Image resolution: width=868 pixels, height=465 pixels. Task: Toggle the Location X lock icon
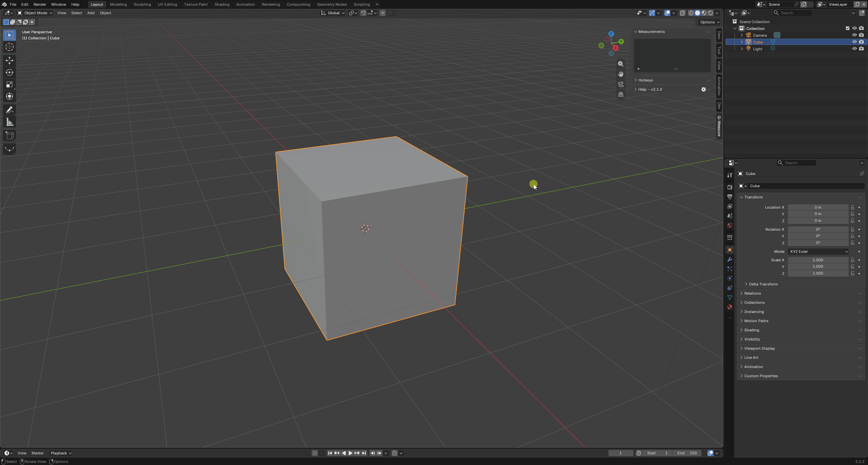852,207
